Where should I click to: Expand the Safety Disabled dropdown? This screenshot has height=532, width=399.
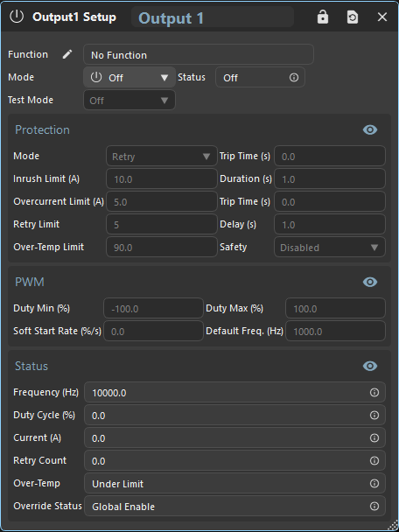click(330, 247)
